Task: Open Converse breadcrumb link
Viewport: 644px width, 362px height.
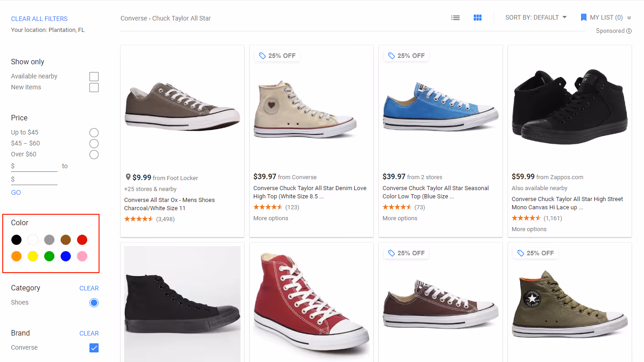Action: point(134,18)
